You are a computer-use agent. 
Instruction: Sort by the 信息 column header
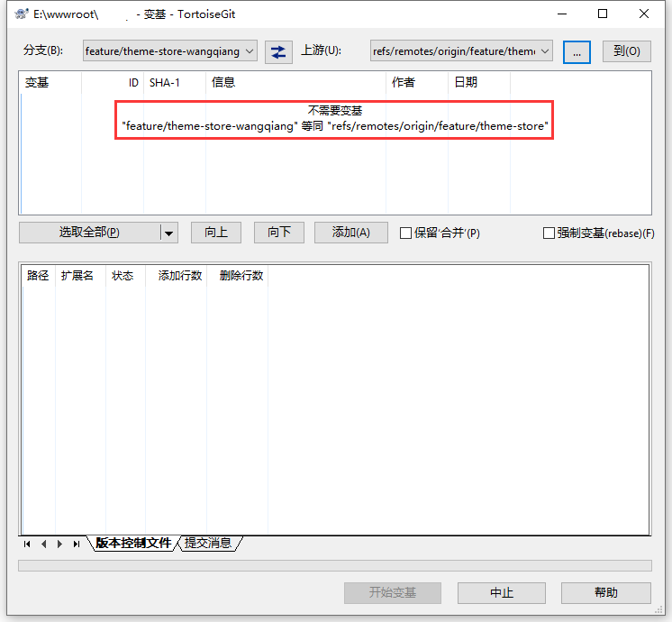coord(295,82)
